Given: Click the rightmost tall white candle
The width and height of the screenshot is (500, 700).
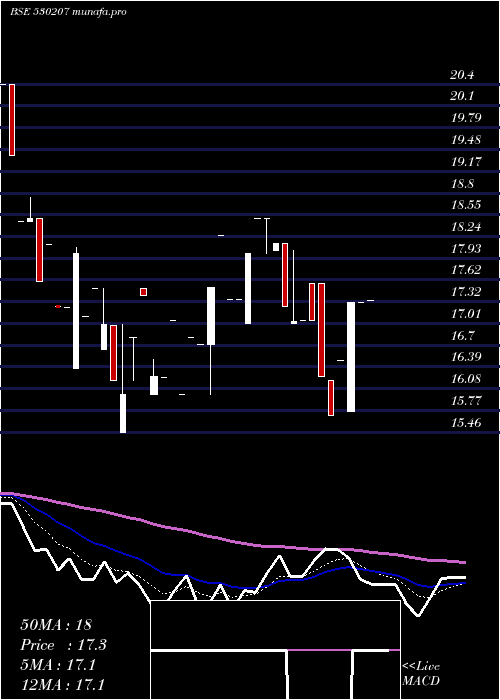Looking at the screenshot, I should [x=351, y=357].
